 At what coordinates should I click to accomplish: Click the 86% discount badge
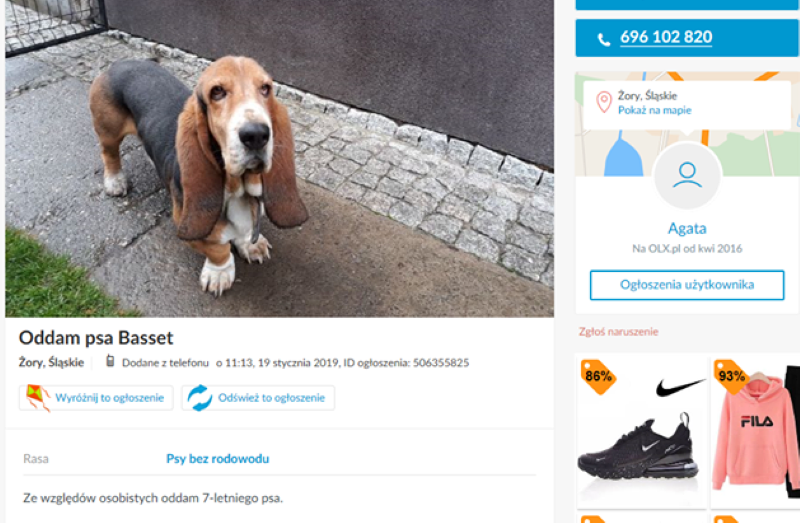598,376
